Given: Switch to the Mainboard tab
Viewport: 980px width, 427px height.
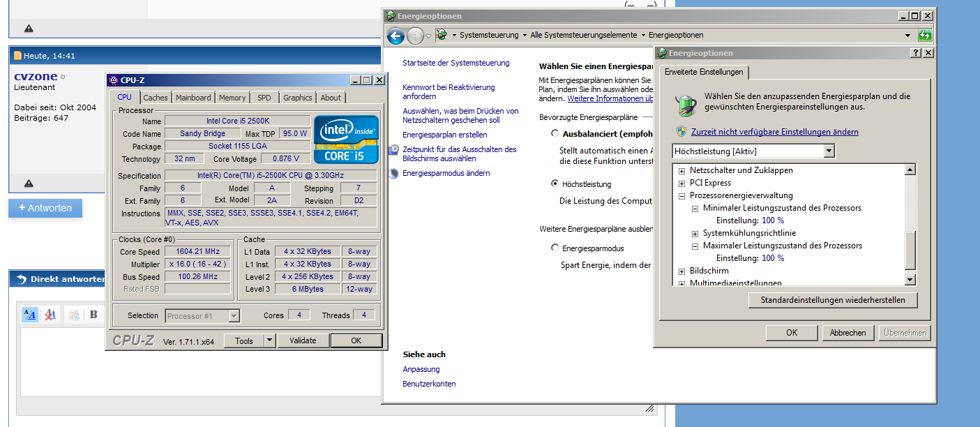Looking at the screenshot, I should point(193,98).
